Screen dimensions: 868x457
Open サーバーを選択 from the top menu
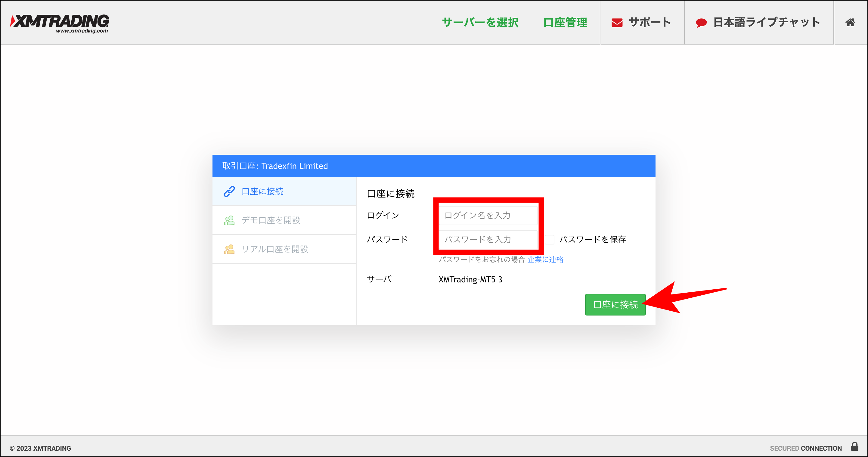tap(480, 22)
